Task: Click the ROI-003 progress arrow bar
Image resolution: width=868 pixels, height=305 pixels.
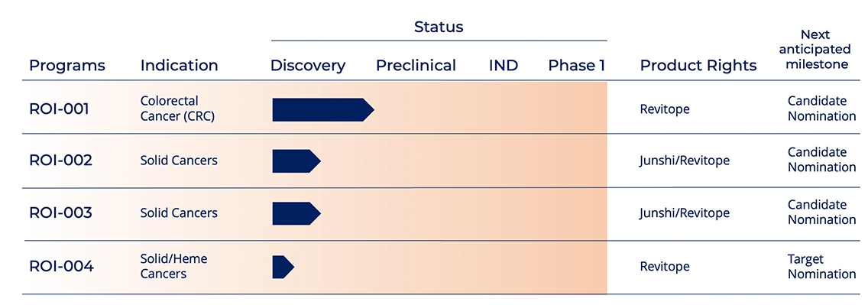Action: [x=296, y=213]
